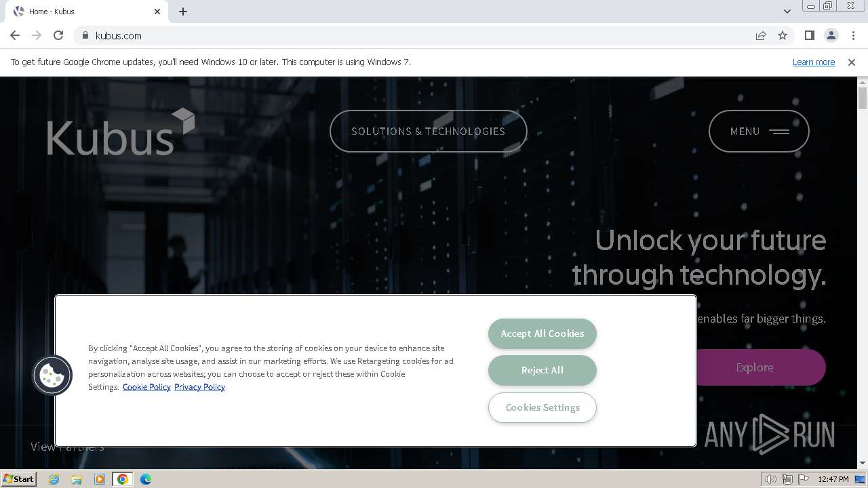Viewport: 868px width, 488px height.
Task: Click scrollbar down arrow
Action: pyautogui.click(x=863, y=464)
